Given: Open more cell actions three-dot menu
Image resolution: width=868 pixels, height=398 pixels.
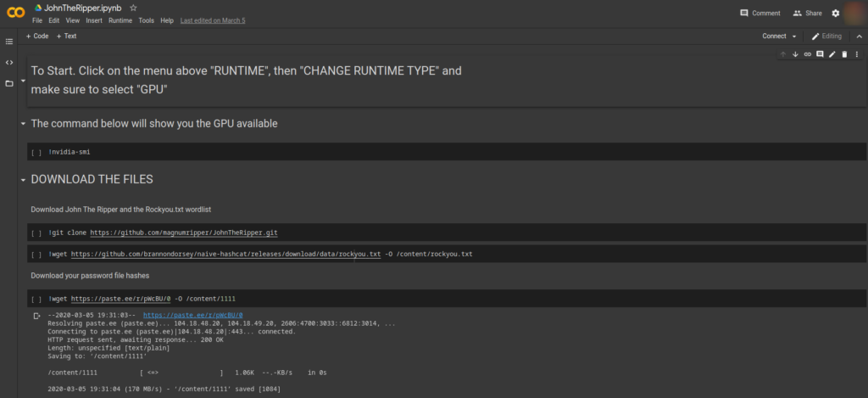Looking at the screenshot, I should (x=856, y=54).
